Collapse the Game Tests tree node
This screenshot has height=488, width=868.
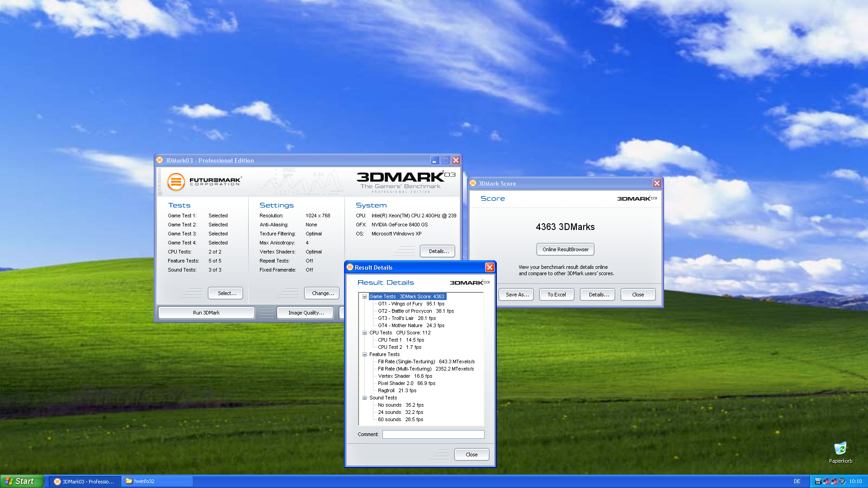pyautogui.click(x=364, y=297)
